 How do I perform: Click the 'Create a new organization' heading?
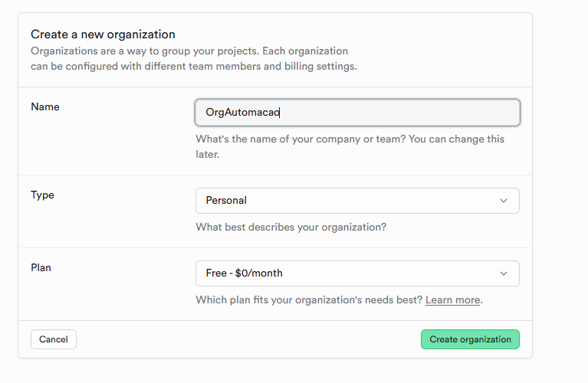(103, 34)
